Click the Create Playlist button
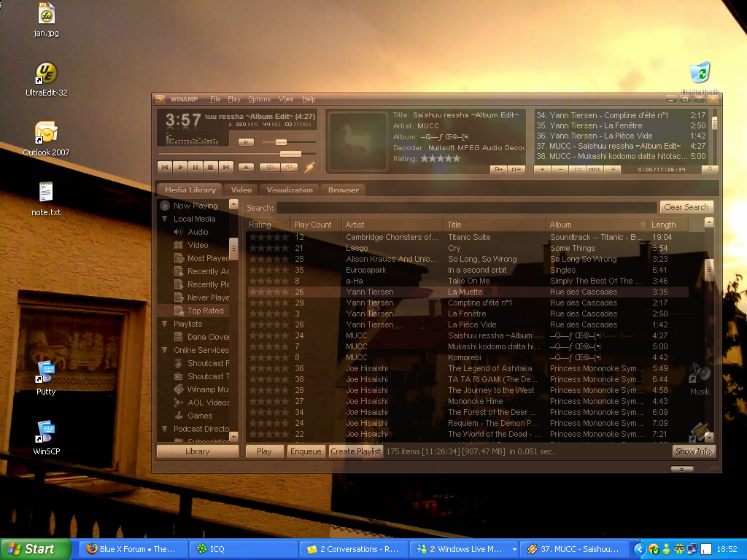 click(356, 451)
